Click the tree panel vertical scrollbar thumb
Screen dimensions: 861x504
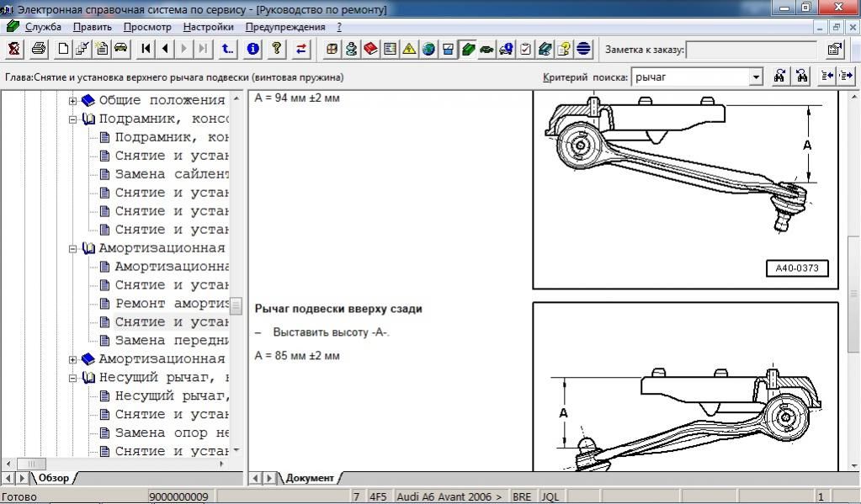pyautogui.click(x=237, y=305)
